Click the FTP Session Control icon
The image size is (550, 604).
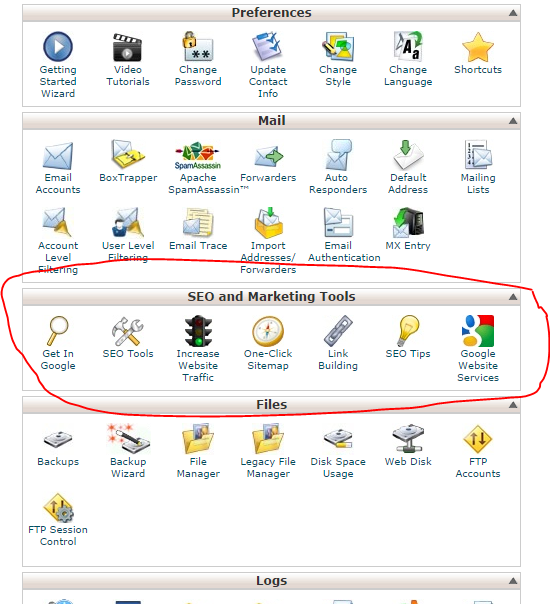coord(58,507)
